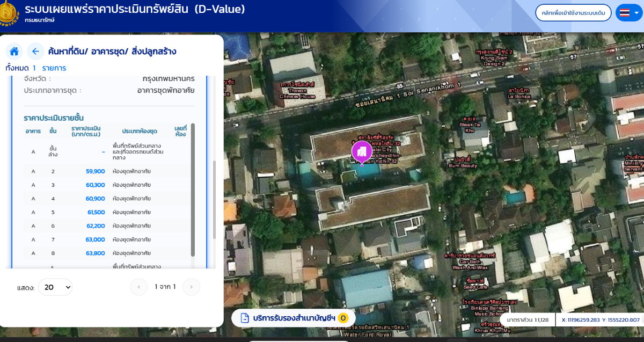Select the floor 8 price 63,800

(x=95, y=253)
